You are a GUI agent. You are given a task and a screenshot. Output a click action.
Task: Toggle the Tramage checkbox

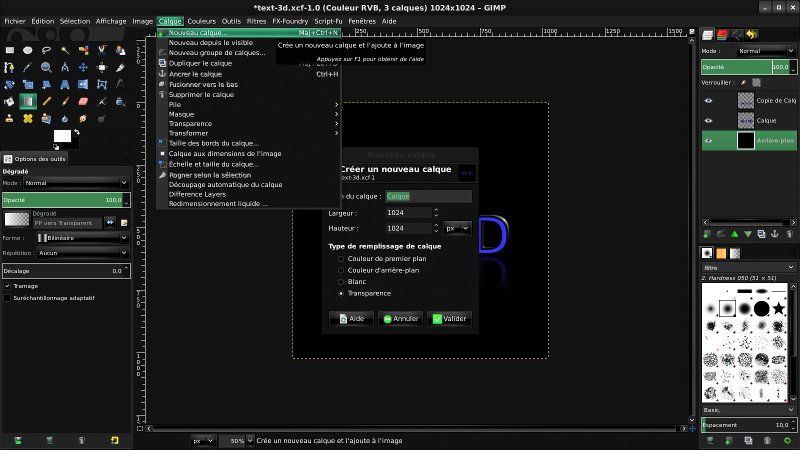7,286
